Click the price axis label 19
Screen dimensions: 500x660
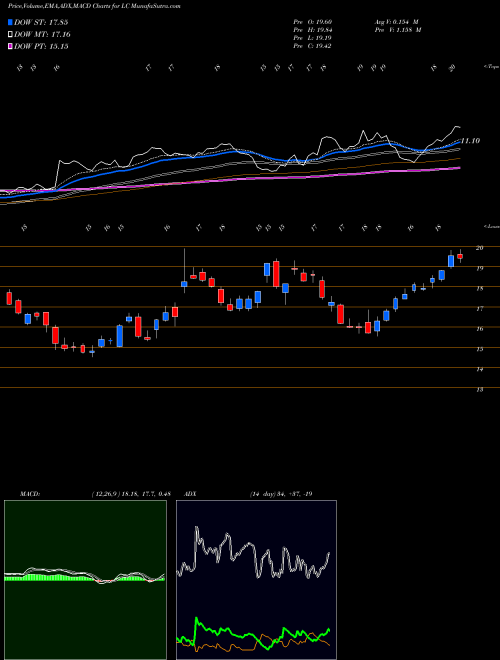tap(479, 268)
